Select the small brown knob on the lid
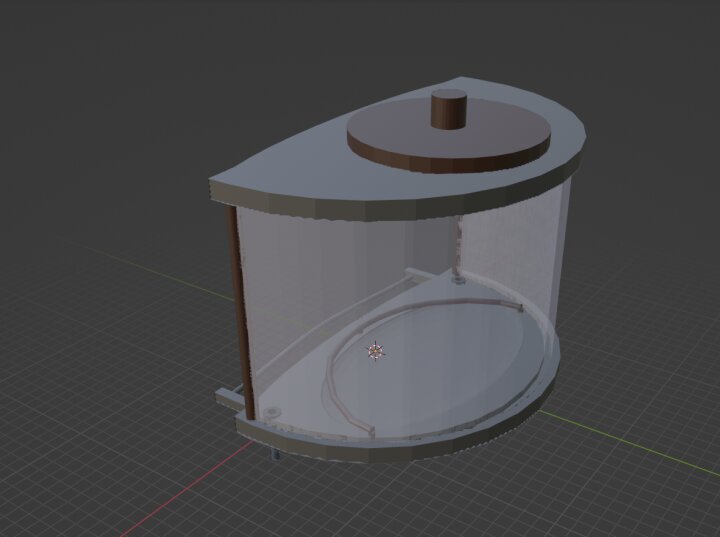720x537 pixels. (449, 108)
